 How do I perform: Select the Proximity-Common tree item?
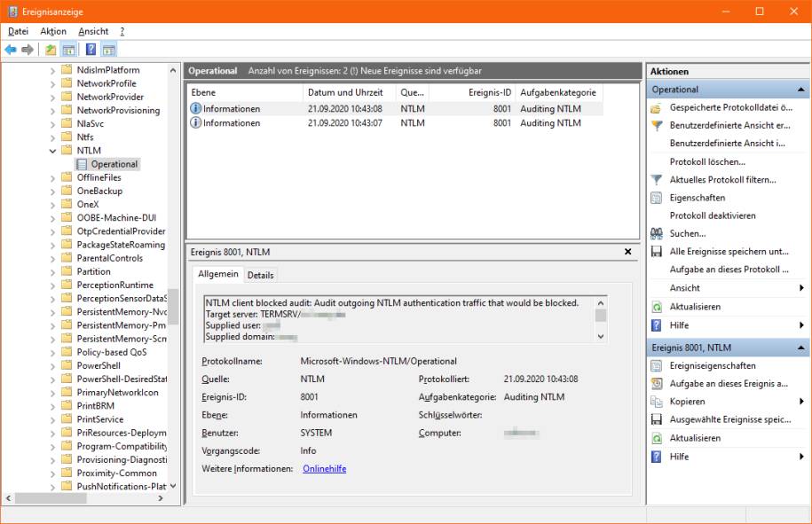(116, 473)
